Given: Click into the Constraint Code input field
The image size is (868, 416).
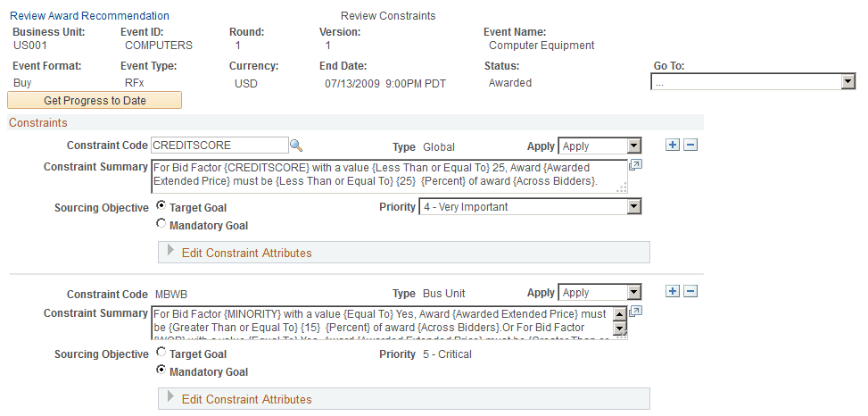Looking at the screenshot, I should [x=218, y=146].
